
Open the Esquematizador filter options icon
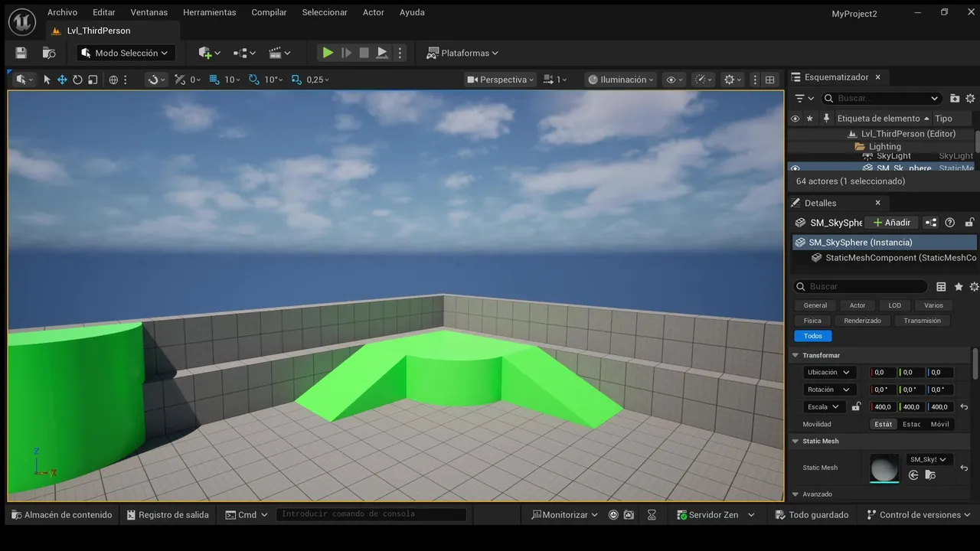tap(803, 98)
